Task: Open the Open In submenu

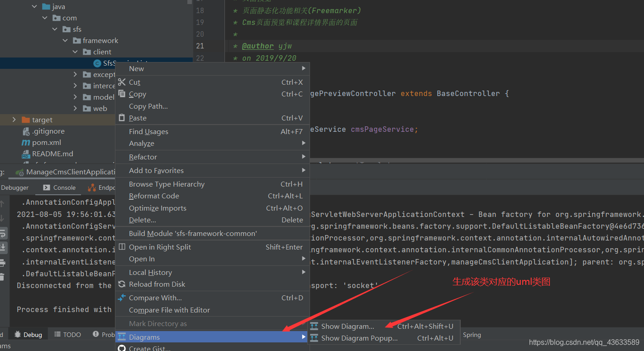Action: [x=212, y=259]
